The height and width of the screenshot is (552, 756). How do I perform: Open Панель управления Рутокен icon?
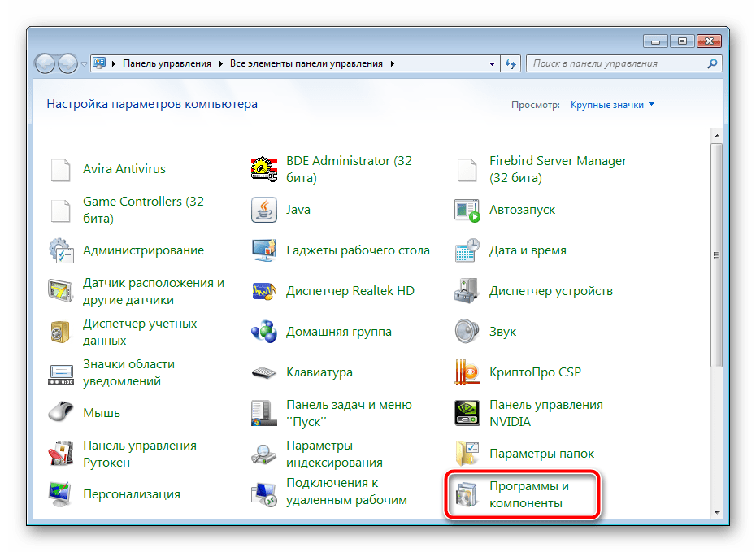click(x=62, y=454)
